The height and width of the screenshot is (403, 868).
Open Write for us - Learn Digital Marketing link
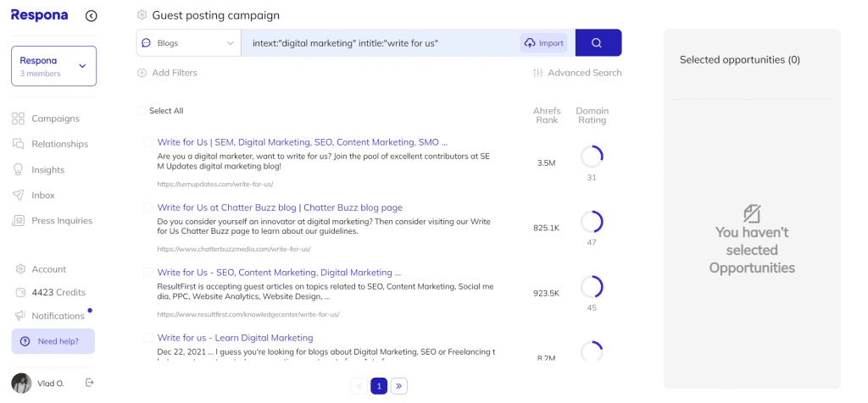(x=236, y=337)
